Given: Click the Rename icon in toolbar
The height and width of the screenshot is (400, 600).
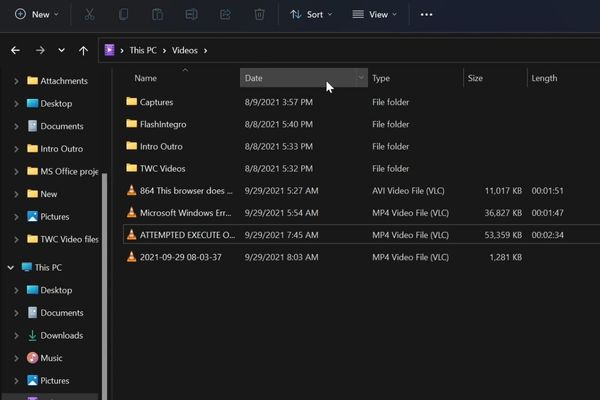Looking at the screenshot, I should point(191,15).
